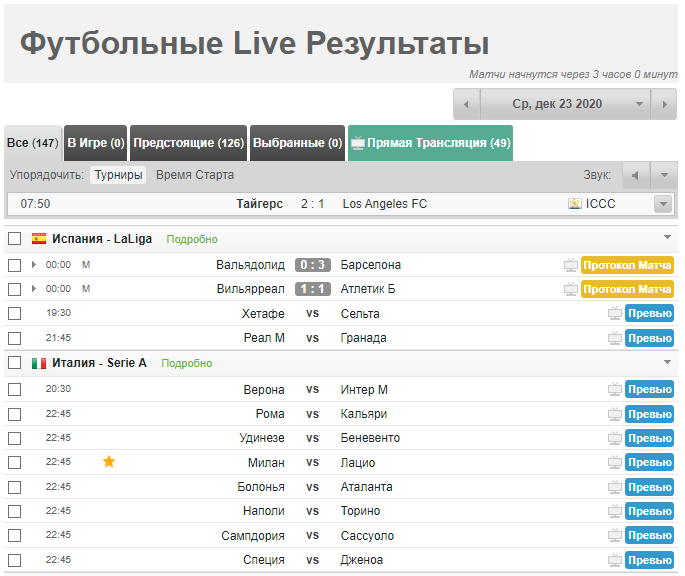Check the Испания - LaLiga league checkbox
Image resolution: width=685 pixels, height=576 pixels.
14,239
